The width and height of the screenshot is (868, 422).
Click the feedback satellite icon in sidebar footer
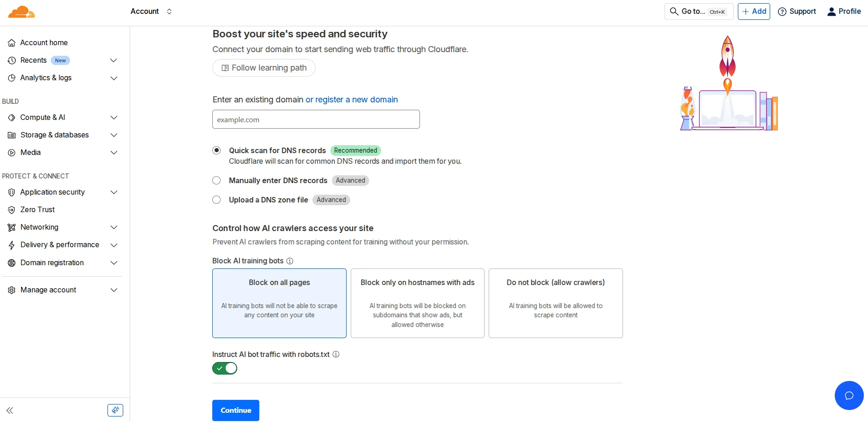(115, 410)
